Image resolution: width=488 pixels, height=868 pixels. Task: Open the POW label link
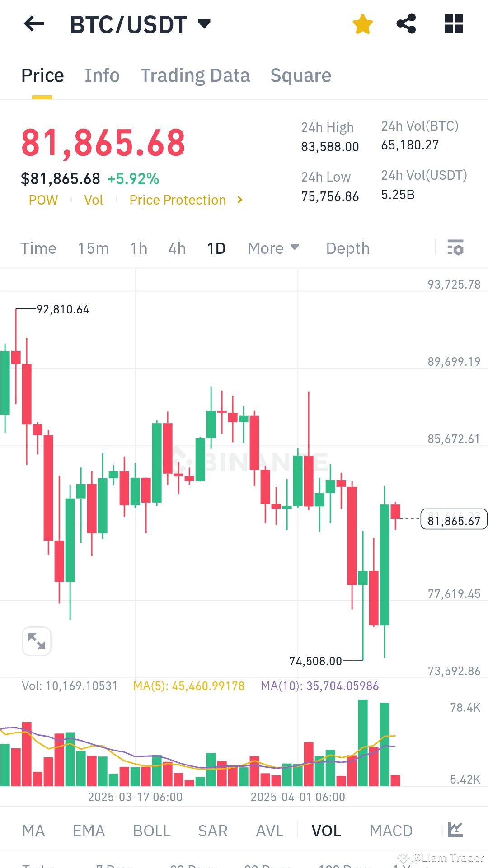(43, 200)
